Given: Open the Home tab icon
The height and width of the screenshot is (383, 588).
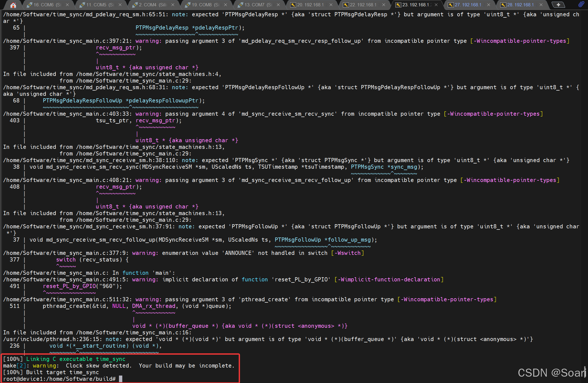Looking at the screenshot, I should pos(13,5).
